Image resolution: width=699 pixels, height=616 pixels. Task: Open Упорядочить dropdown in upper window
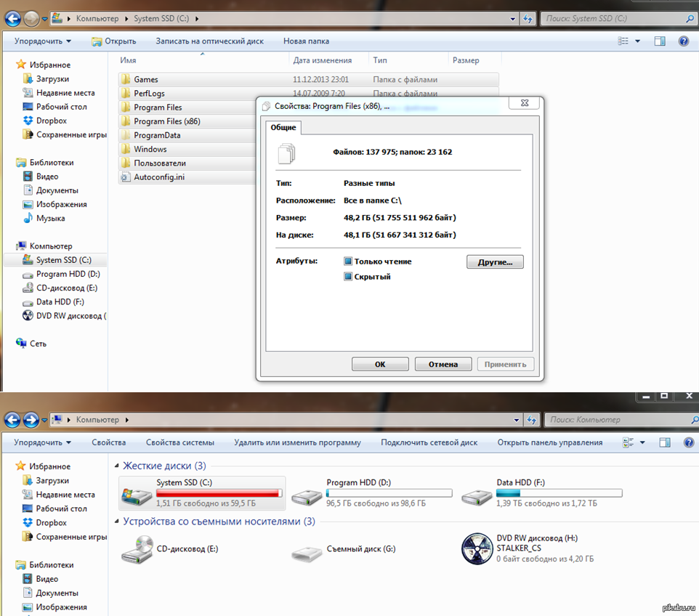pos(42,41)
